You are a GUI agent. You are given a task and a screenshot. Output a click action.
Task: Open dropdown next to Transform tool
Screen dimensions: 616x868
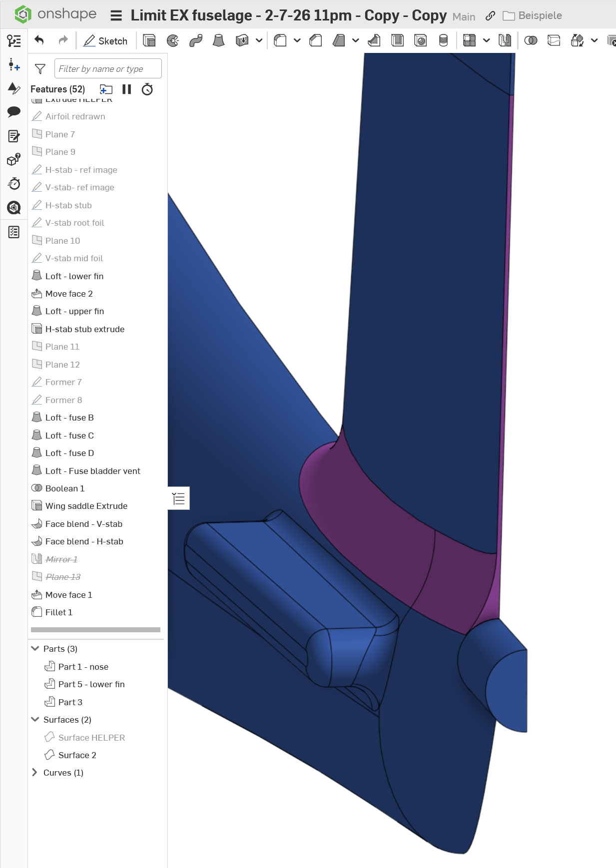point(594,40)
